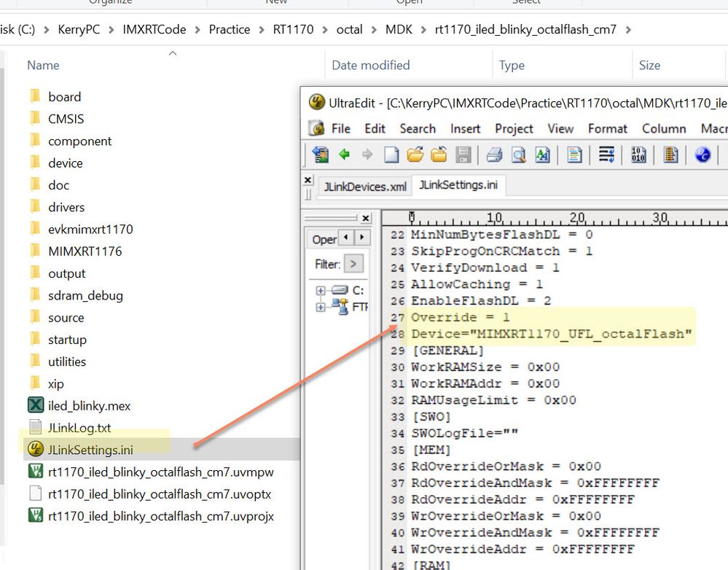Screen dimensions: 728x570
Task: Open Print Preview magnifier icon
Action: (x=518, y=155)
